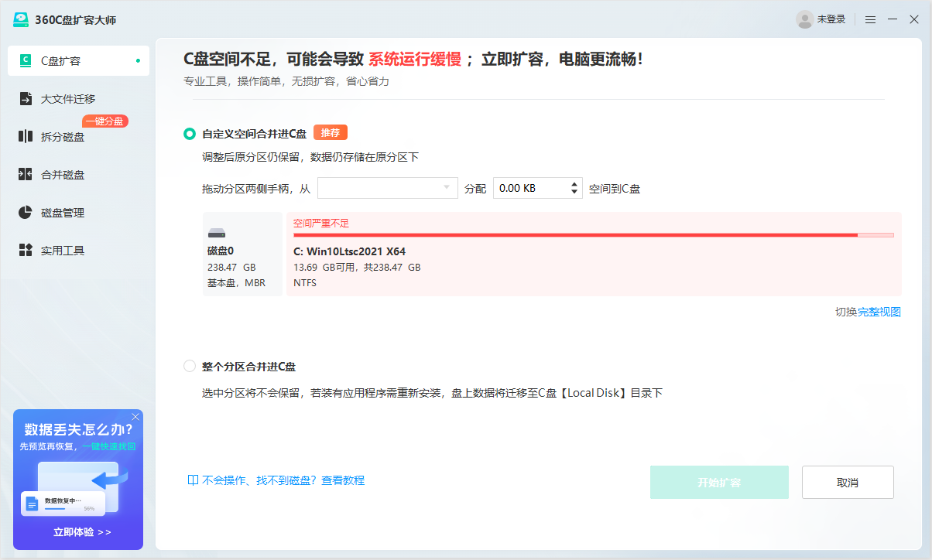Select 自定义空间合并进C盘 option

(189, 133)
